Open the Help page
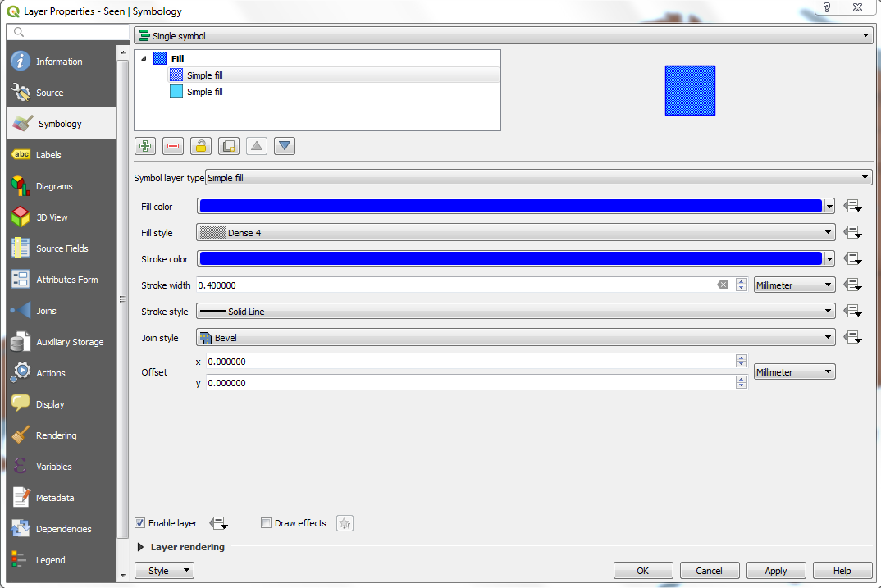The height and width of the screenshot is (588, 881). point(842,570)
